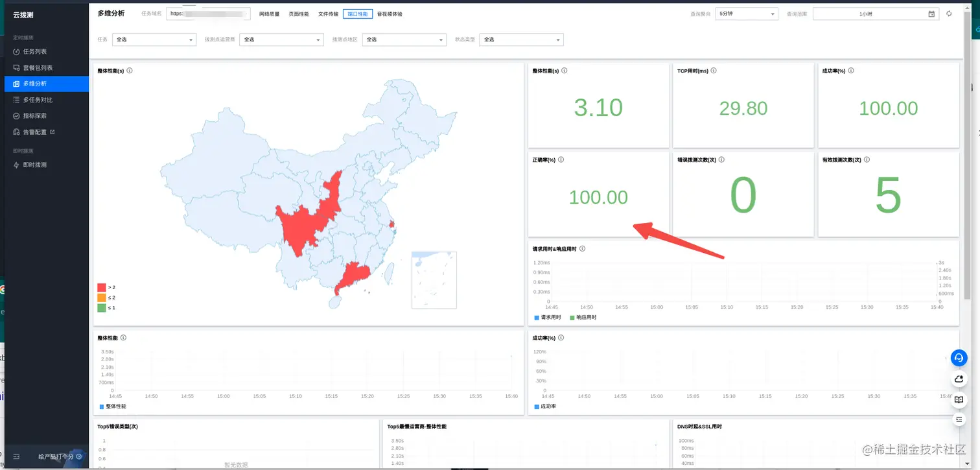Screen dimensions: 980x470
Task: Open the 状态类型 dropdown
Action: pyautogui.click(x=521, y=40)
